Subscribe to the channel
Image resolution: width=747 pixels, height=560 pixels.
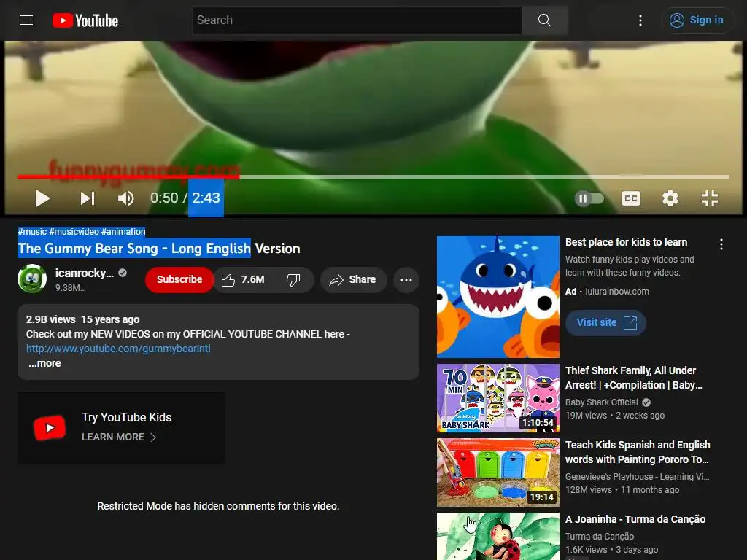point(179,279)
